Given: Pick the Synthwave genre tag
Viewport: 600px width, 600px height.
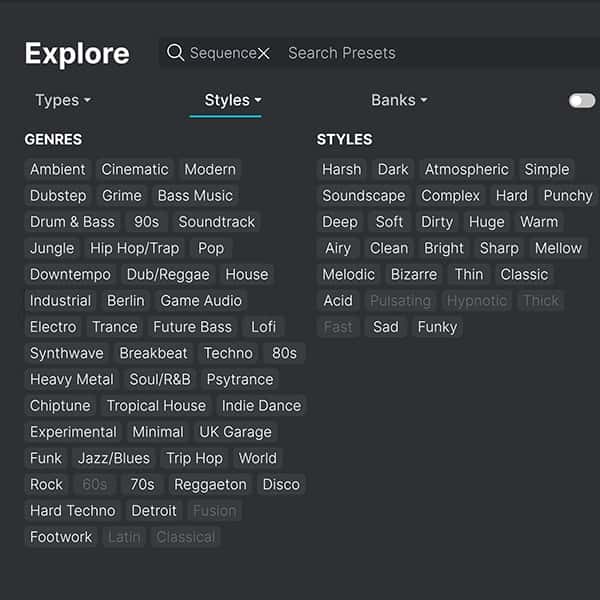Looking at the screenshot, I should point(66,353).
